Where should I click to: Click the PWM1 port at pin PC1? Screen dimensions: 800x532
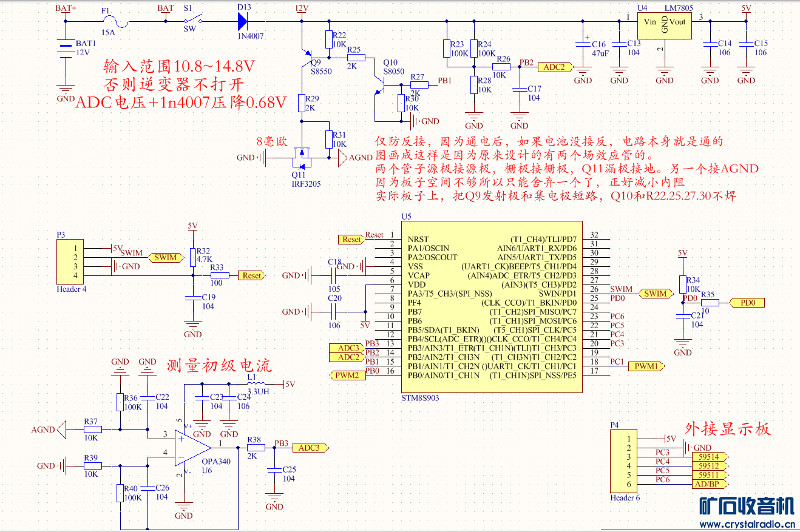coord(646,366)
